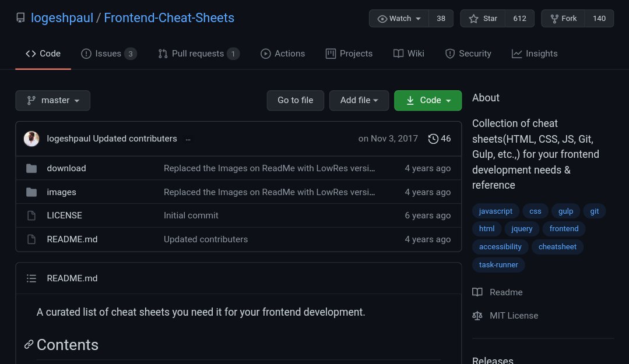Screen dimensions: 629x364
Task: Click the commit history clock icon
Action: [433, 139]
